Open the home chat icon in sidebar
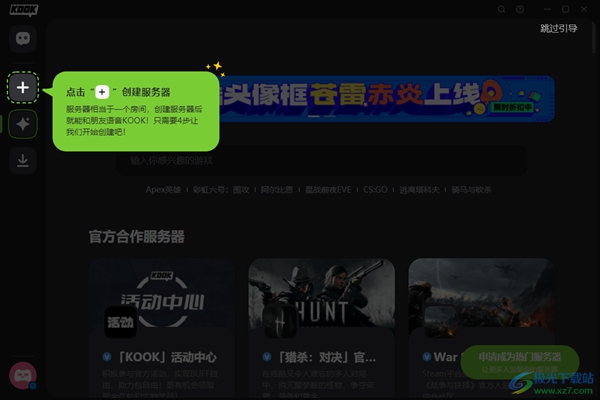This screenshot has height=400, width=600. (23, 39)
